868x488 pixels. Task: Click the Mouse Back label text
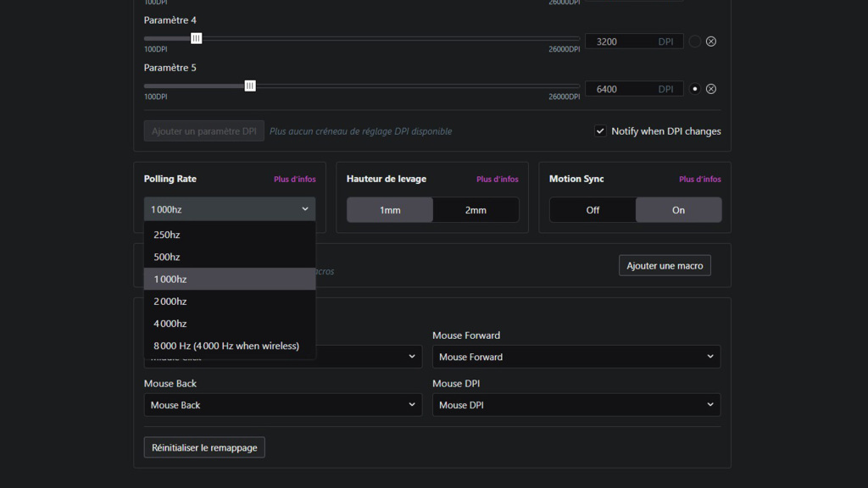(x=170, y=384)
